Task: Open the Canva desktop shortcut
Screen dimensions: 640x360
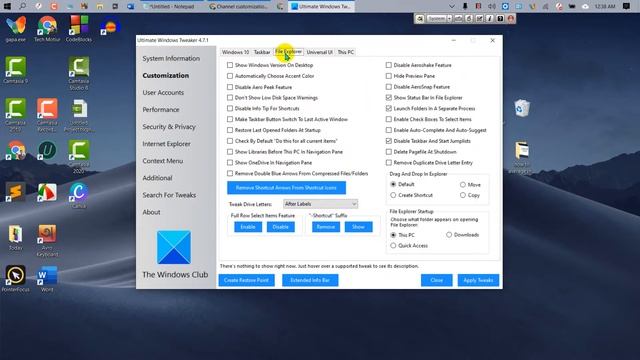Action: 79,196
